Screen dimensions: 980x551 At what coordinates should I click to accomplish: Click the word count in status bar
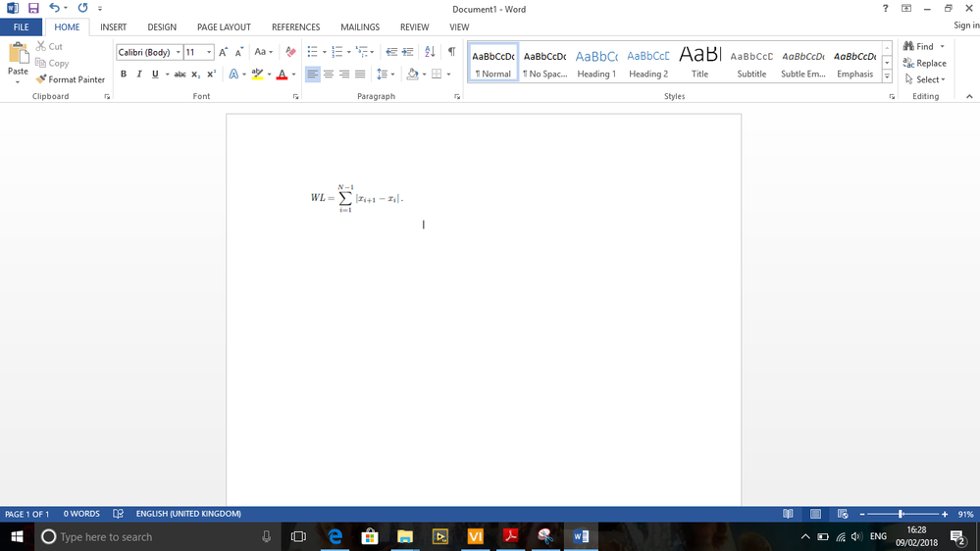coord(81,514)
